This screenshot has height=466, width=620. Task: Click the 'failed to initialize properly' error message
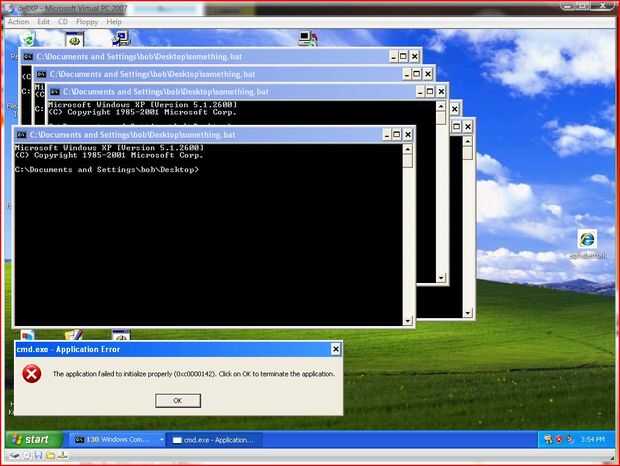[x=194, y=374]
